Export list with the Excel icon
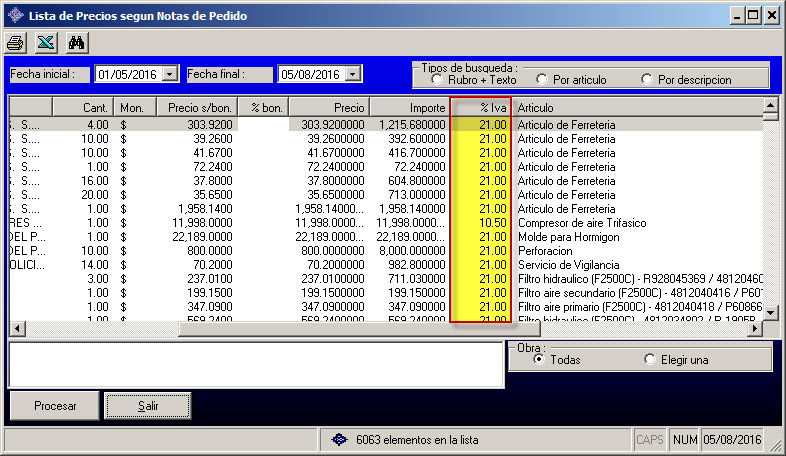The width and height of the screenshot is (786, 456). click(x=46, y=42)
